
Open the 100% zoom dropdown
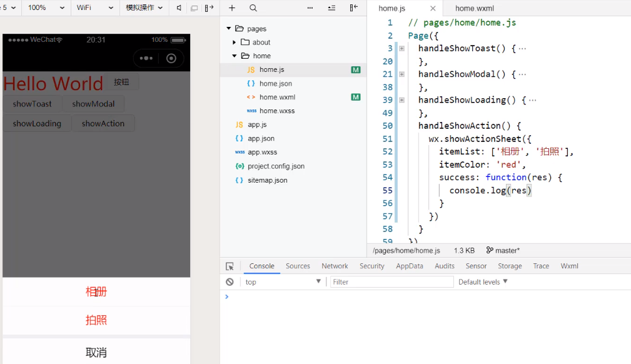[x=46, y=8]
